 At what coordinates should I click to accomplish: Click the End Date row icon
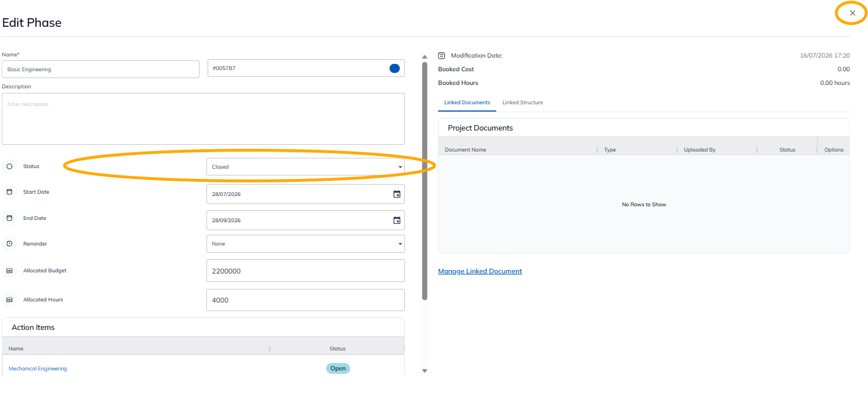click(x=9, y=218)
